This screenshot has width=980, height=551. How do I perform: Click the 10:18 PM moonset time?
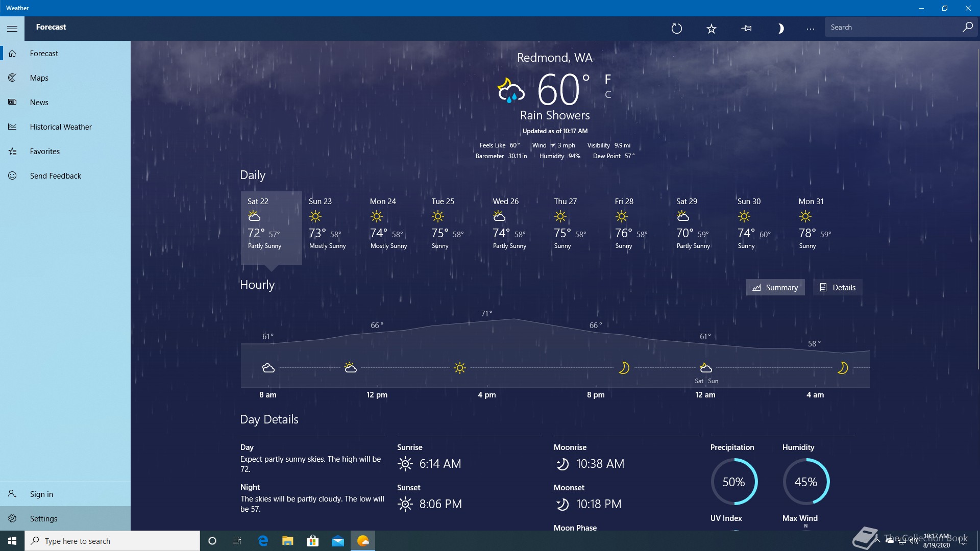(599, 504)
